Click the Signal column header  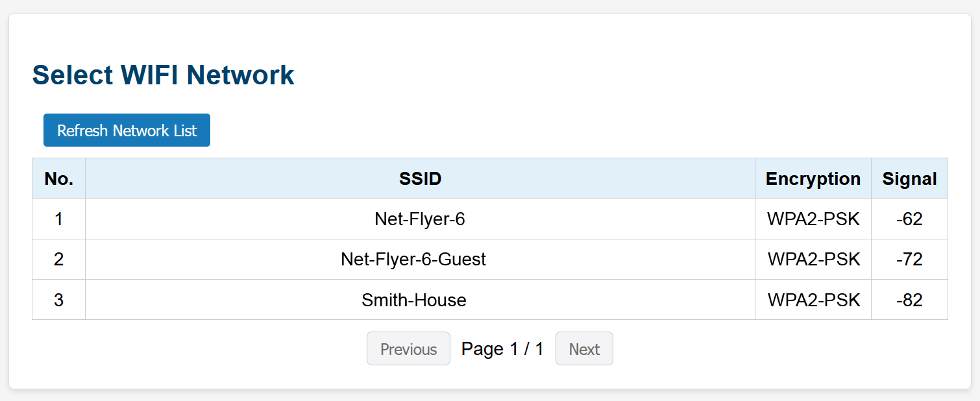tap(909, 178)
